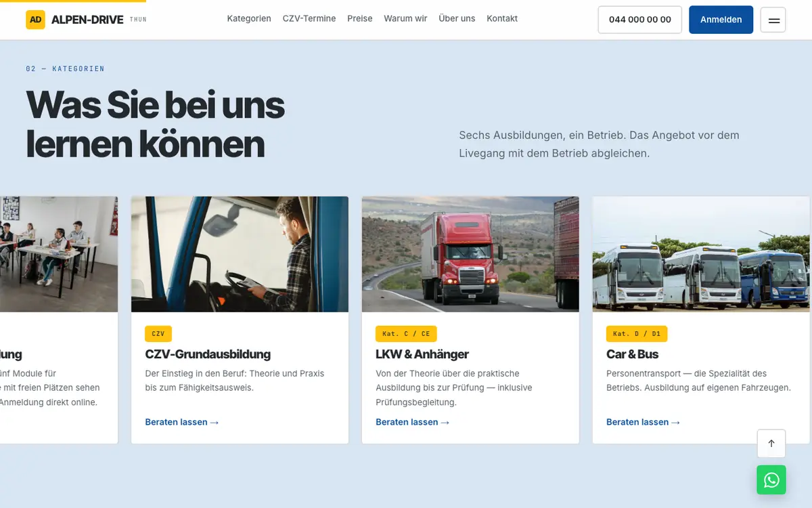Open the truck driver cab photo

coord(240,254)
